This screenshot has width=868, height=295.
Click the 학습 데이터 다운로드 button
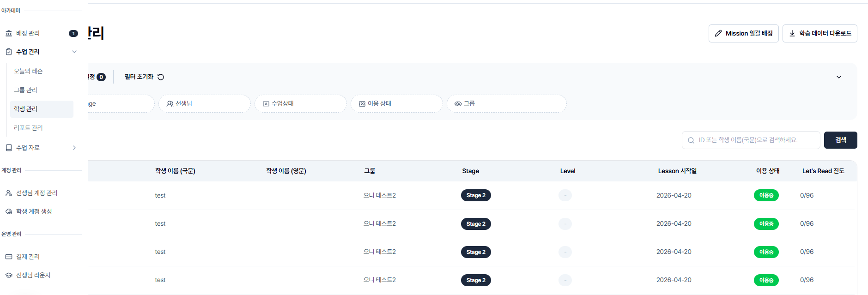coord(820,33)
